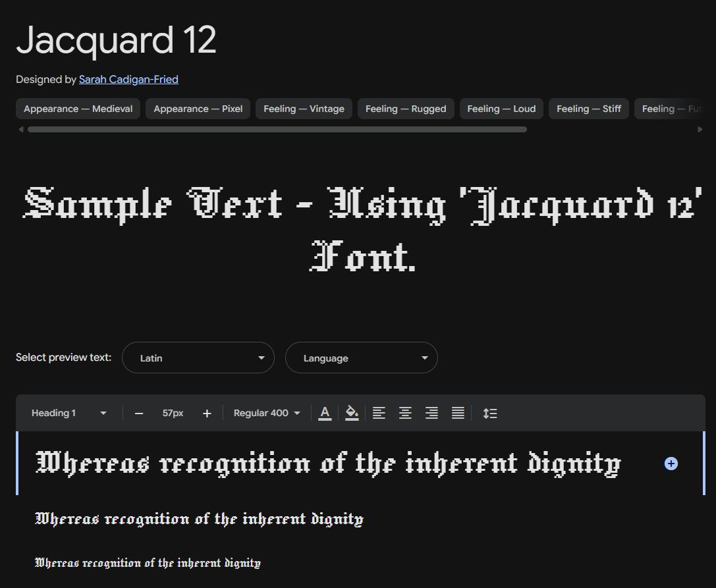Increase font size with plus icon
Image resolution: width=716 pixels, height=588 pixels.
(x=207, y=414)
